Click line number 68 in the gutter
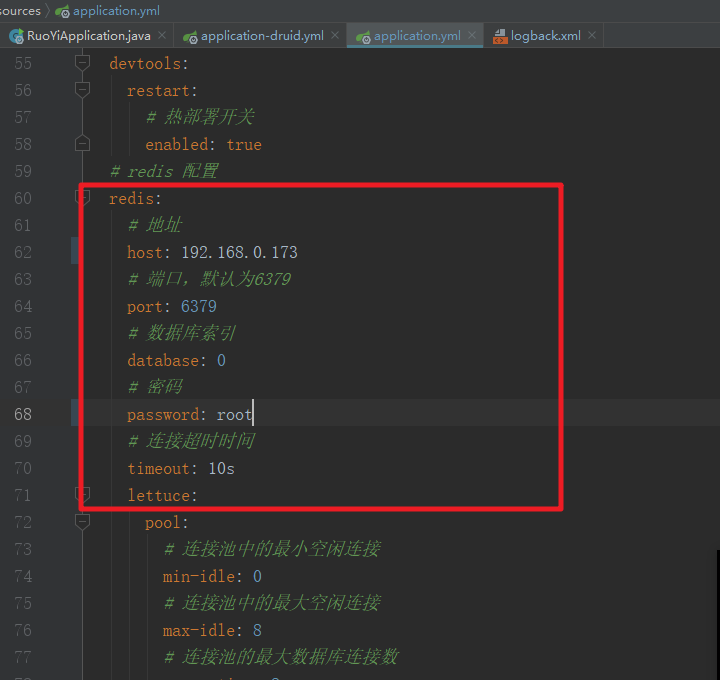The width and height of the screenshot is (720, 680). coord(23,415)
